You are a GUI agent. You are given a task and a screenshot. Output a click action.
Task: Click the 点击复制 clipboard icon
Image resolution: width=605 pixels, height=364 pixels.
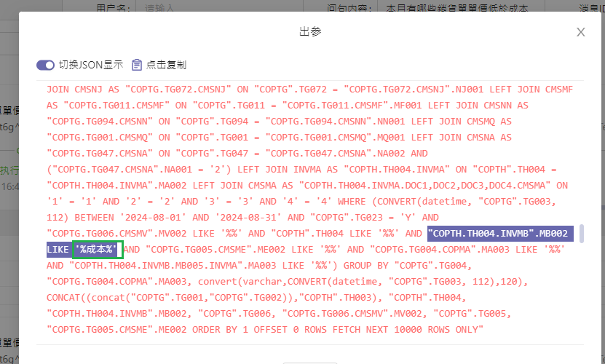[x=137, y=65]
